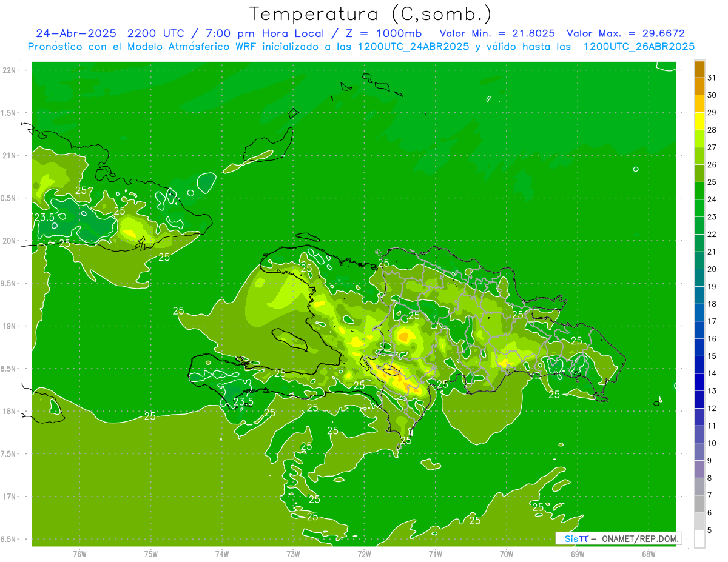This screenshot has height=562, width=728.
Task: Pick the teal swatch between 19 and 20
Action: 699,278
